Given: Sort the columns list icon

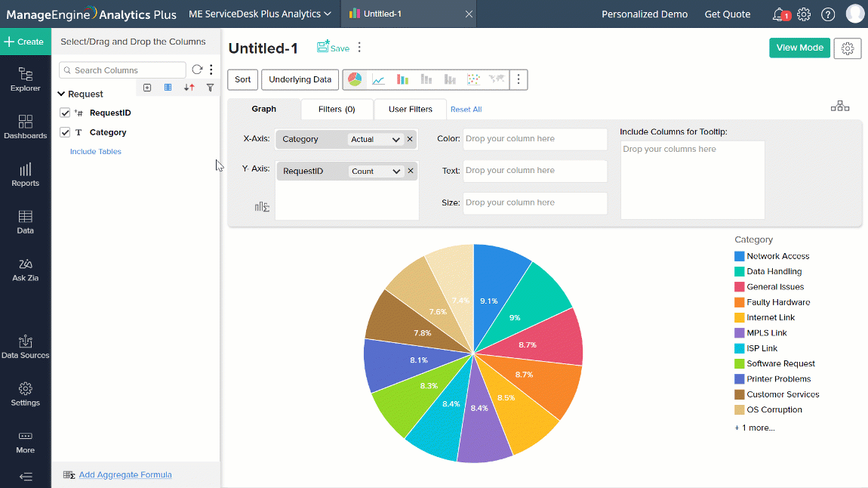Looking at the screenshot, I should [189, 88].
